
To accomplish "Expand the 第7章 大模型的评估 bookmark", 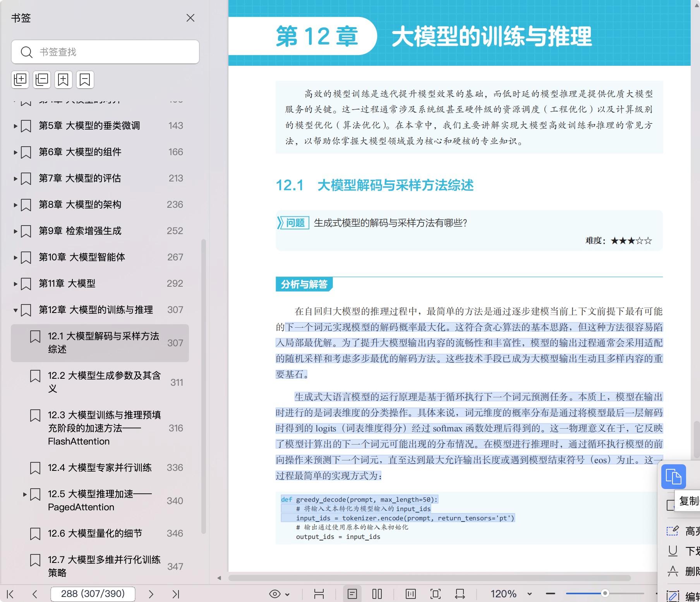I will tap(15, 178).
